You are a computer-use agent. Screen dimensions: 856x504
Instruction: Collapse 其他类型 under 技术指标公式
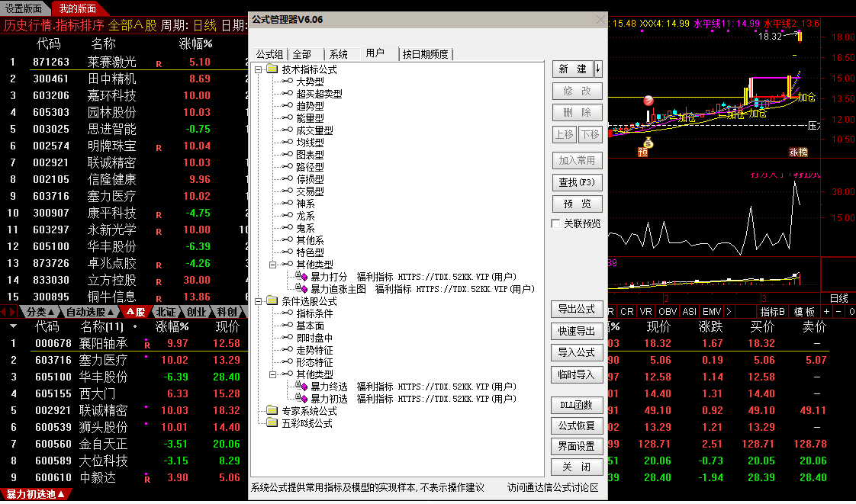pos(273,265)
